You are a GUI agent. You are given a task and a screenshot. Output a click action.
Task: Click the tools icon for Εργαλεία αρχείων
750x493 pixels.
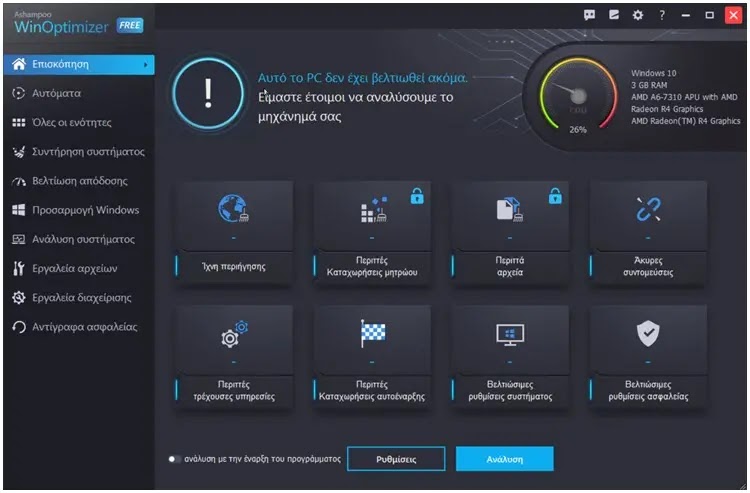[x=18, y=268]
